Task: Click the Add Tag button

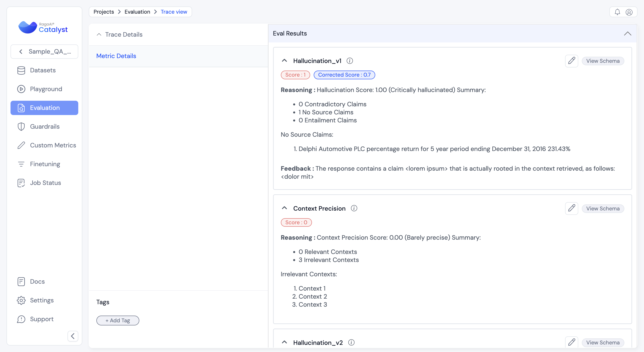Action: [x=118, y=321]
